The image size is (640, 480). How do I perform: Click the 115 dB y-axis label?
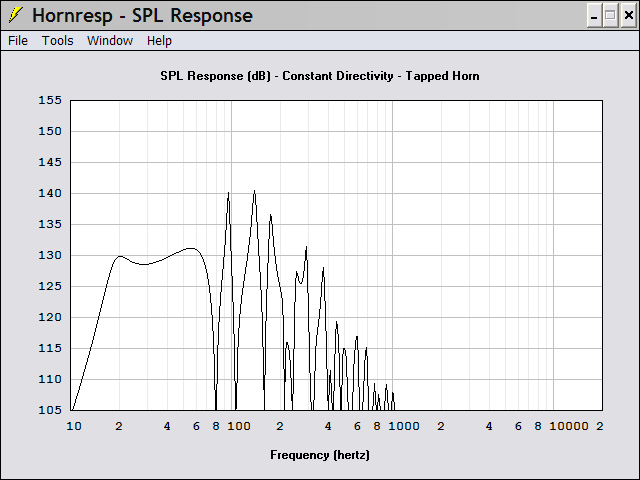(50, 348)
